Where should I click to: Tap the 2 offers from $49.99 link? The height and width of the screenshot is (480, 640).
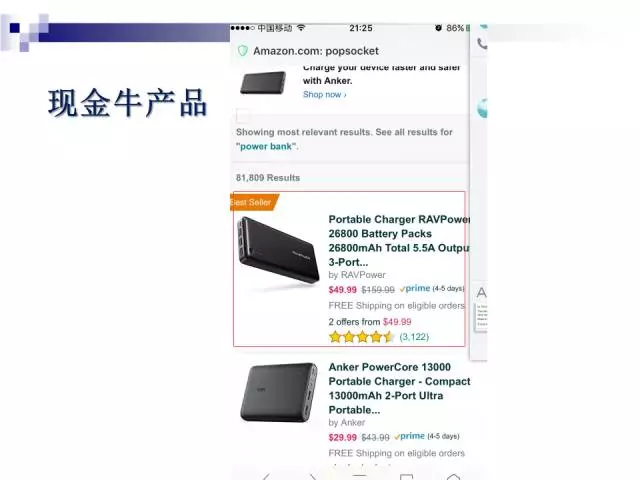(370, 322)
